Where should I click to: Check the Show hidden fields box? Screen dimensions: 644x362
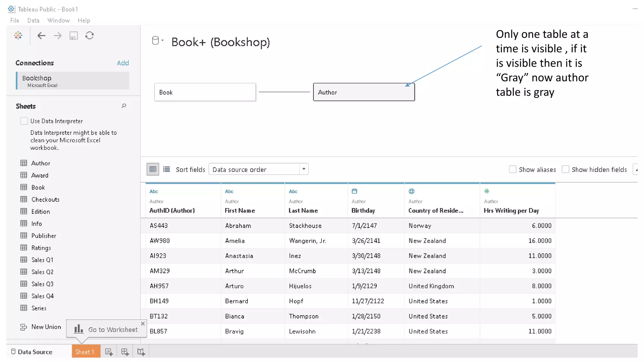565,170
